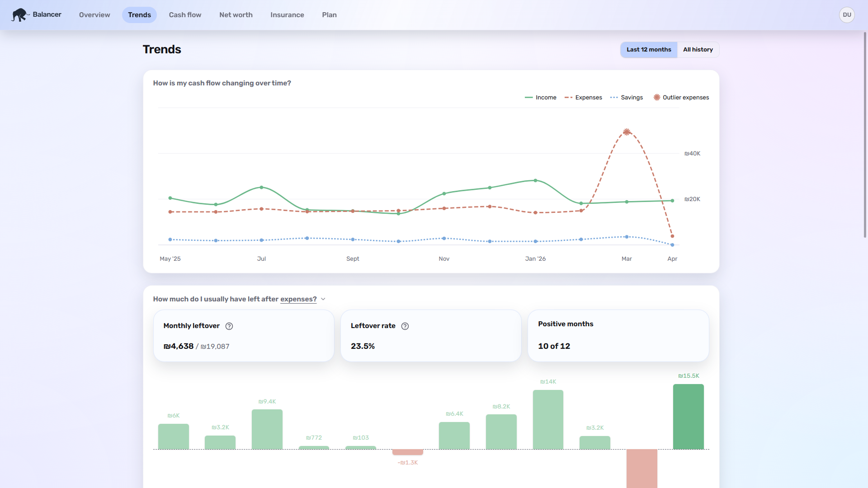Click the Leftover rate help icon

pyautogui.click(x=405, y=326)
